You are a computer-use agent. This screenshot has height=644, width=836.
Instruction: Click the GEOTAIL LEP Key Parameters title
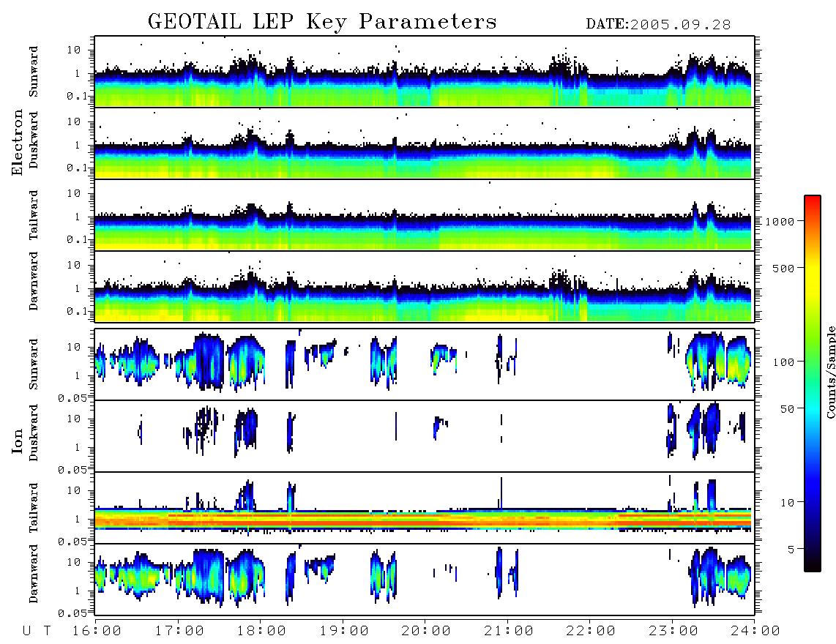coord(322,22)
